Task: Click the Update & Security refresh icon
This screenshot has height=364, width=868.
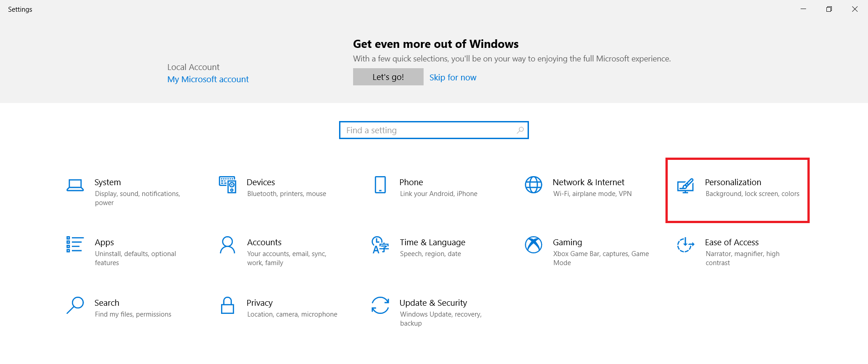Action: click(380, 305)
